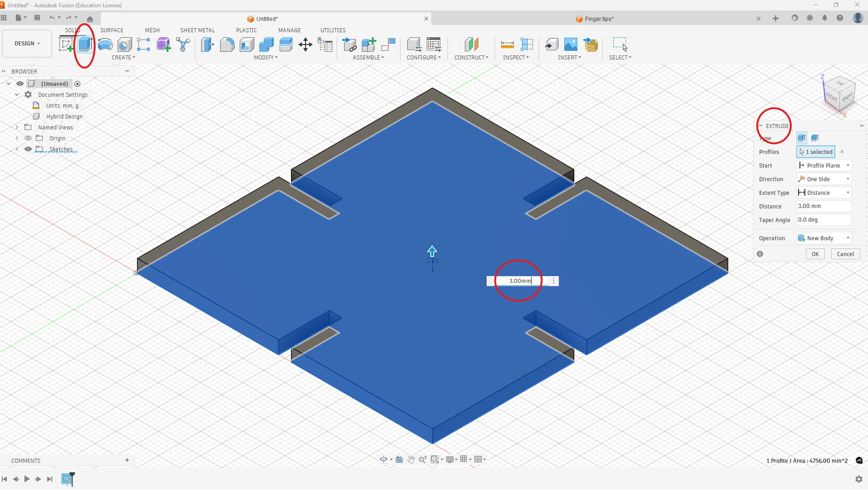Open the Operation New Body dropdown
Image resolution: width=868 pixels, height=490 pixels.
[824, 238]
